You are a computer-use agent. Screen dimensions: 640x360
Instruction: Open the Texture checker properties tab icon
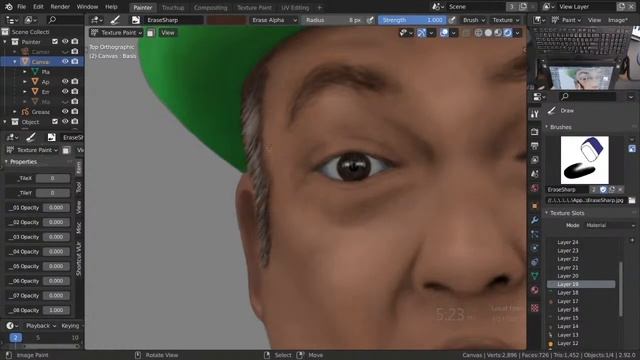pos(535,308)
